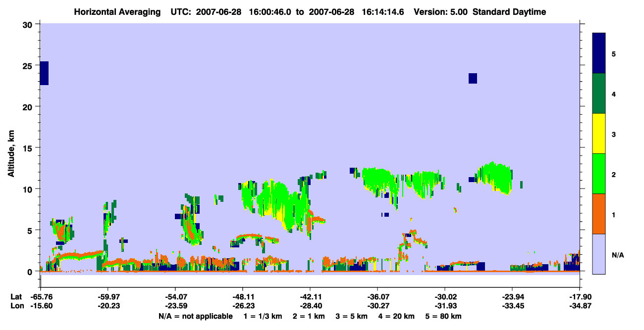The image size is (644, 330).
Task: Click latitude value -65.76
Action: (x=41, y=297)
